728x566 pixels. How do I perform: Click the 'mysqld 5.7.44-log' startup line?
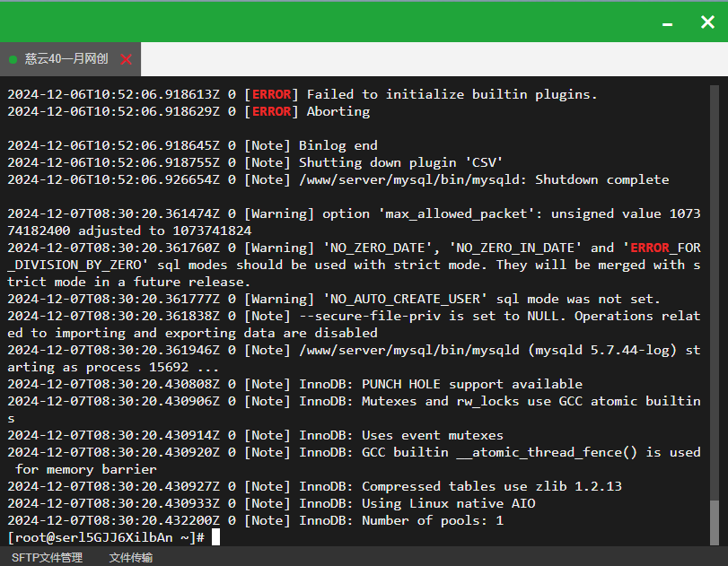coord(354,359)
